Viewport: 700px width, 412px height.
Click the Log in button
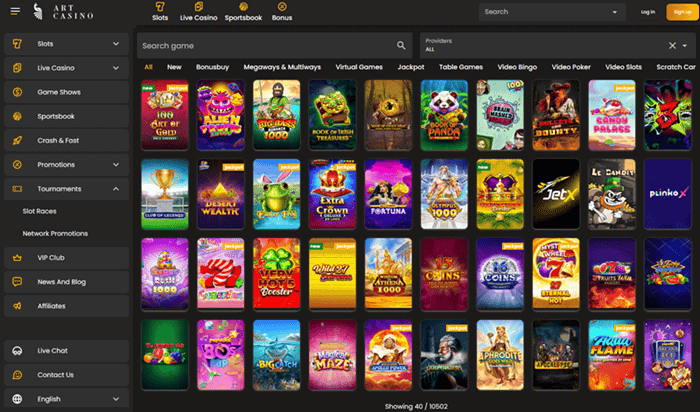(x=648, y=12)
